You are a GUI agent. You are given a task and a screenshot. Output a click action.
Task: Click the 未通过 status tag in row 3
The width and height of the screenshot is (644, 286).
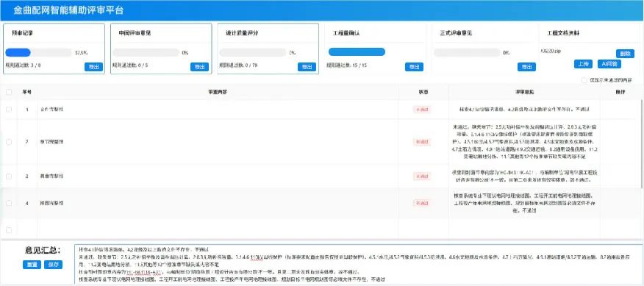[422, 176]
